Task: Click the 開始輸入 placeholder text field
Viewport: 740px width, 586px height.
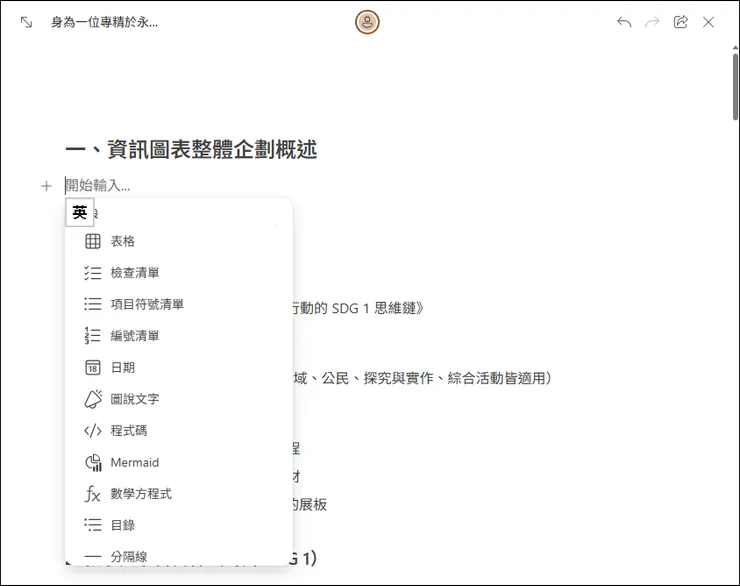Action: (x=97, y=185)
